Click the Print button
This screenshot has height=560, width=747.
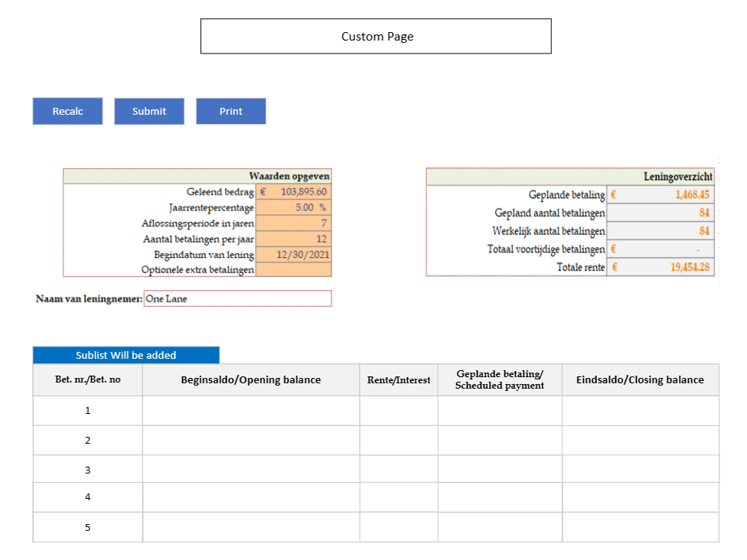(230, 111)
